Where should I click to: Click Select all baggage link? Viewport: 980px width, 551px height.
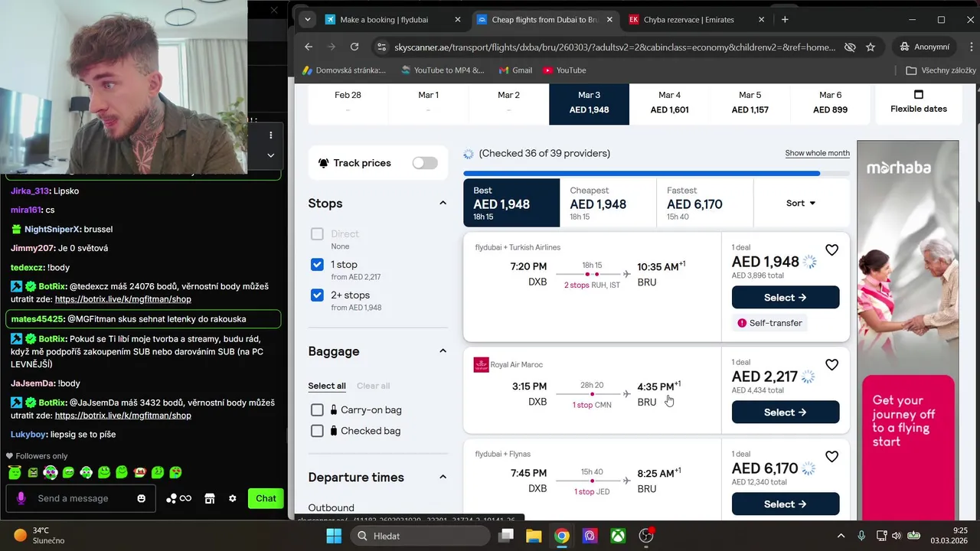(x=327, y=386)
